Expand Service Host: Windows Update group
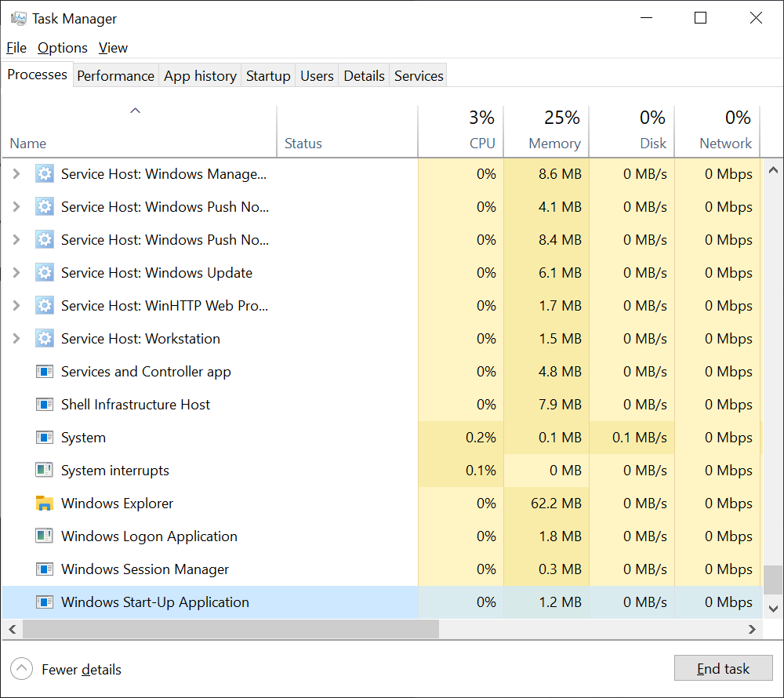 point(16,273)
